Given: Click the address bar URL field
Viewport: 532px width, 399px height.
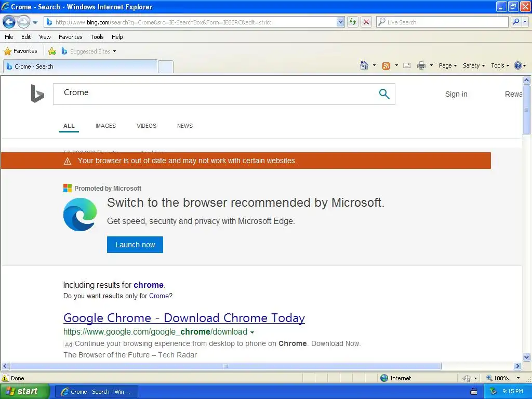Looking at the screenshot, I should click(x=191, y=22).
